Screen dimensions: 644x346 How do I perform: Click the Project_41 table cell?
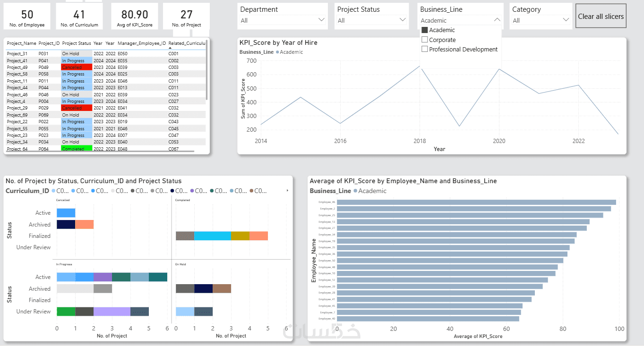[17, 60]
